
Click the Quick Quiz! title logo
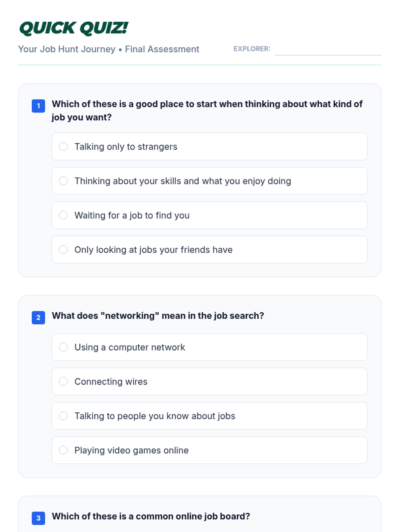(73, 28)
